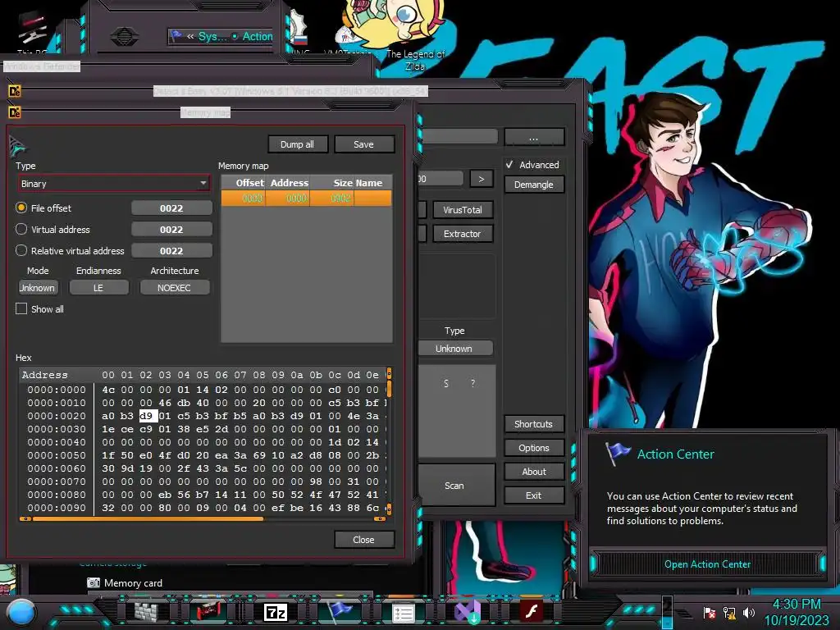Open the firewall brick wall taskbar icon
840x630 pixels.
(146, 612)
